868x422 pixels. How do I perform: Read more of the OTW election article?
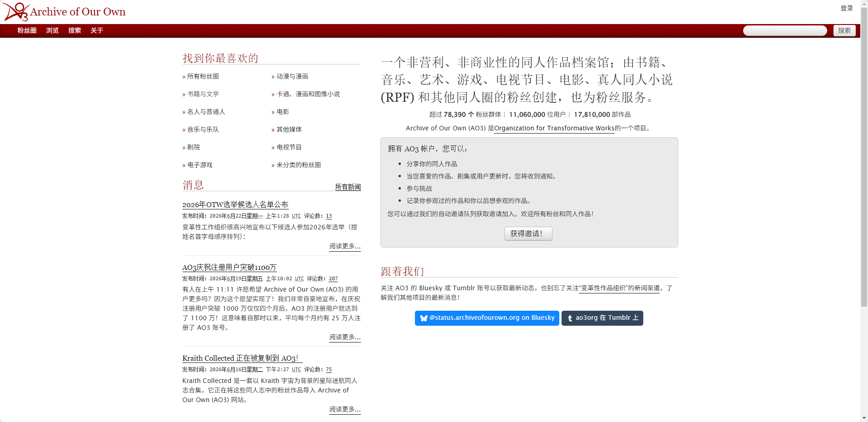pyautogui.click(x=345, y=246)
